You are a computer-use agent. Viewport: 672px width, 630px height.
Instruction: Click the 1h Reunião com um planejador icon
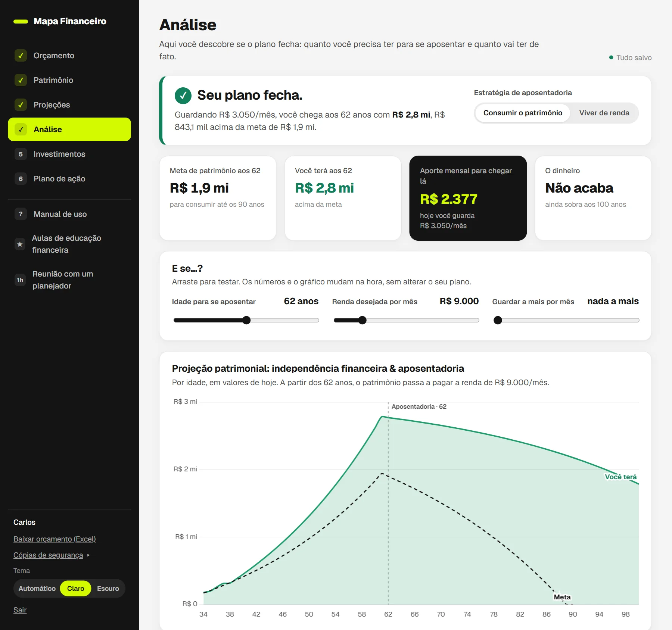(20, 280)
